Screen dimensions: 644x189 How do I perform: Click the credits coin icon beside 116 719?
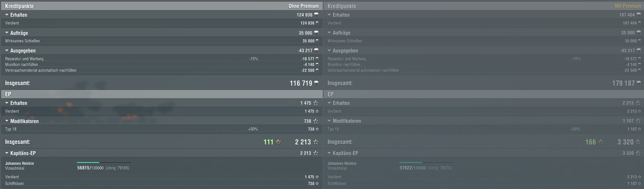tap(316, 83)
